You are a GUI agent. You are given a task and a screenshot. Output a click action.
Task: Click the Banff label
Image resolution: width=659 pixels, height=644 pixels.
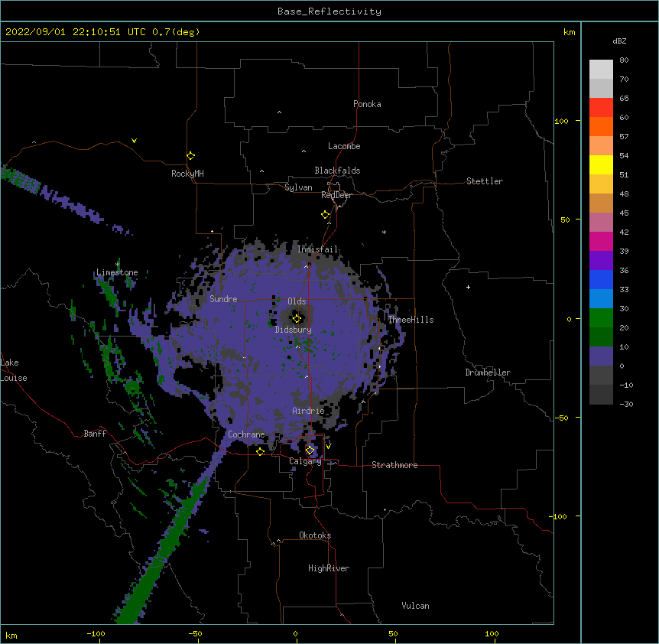pos(95,434)
